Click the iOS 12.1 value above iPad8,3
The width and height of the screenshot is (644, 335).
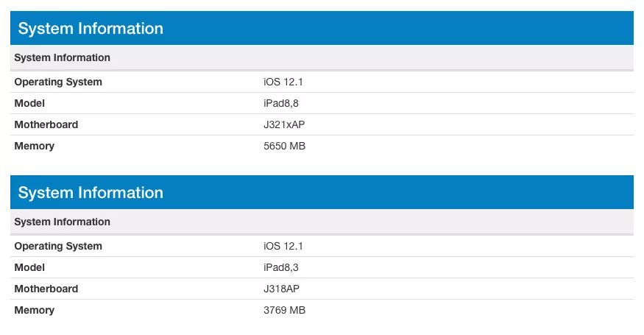[283, 246]
